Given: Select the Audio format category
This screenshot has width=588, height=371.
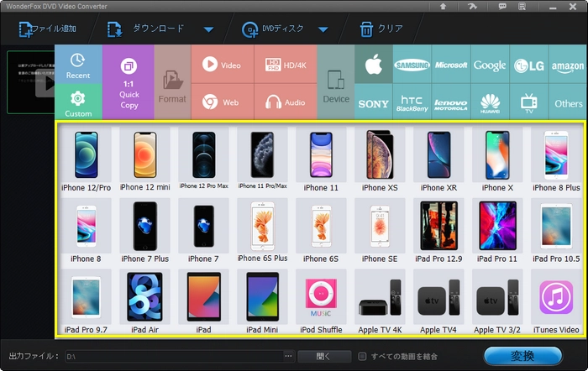Looking at the screenshot, I should (285, 102).
